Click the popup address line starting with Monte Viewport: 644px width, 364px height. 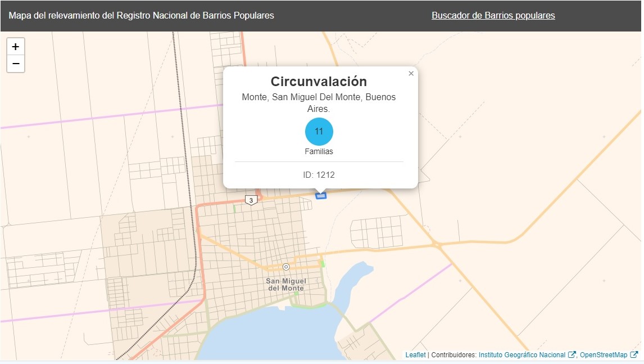click(319, 97)
